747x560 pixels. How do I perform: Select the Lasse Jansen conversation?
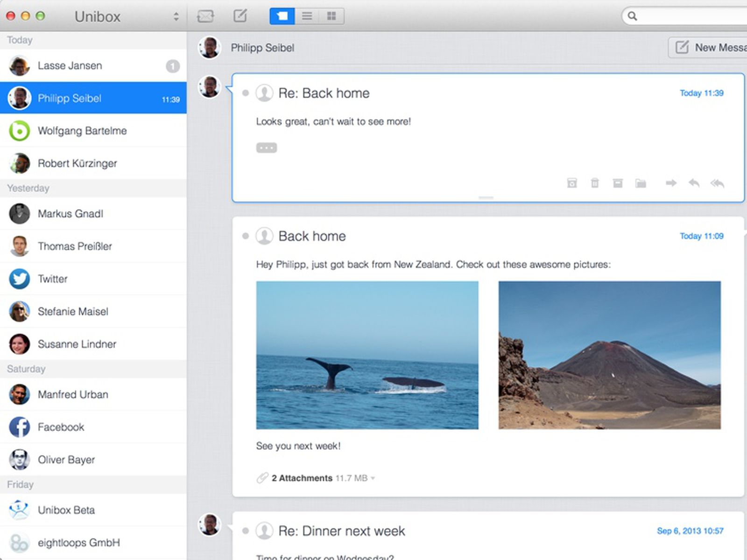click(93, 66)
